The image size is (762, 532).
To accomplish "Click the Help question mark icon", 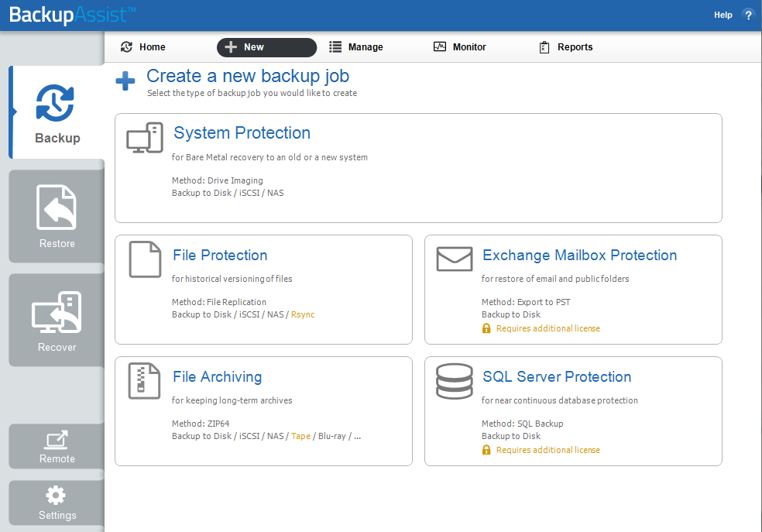I will click(748, 15).
